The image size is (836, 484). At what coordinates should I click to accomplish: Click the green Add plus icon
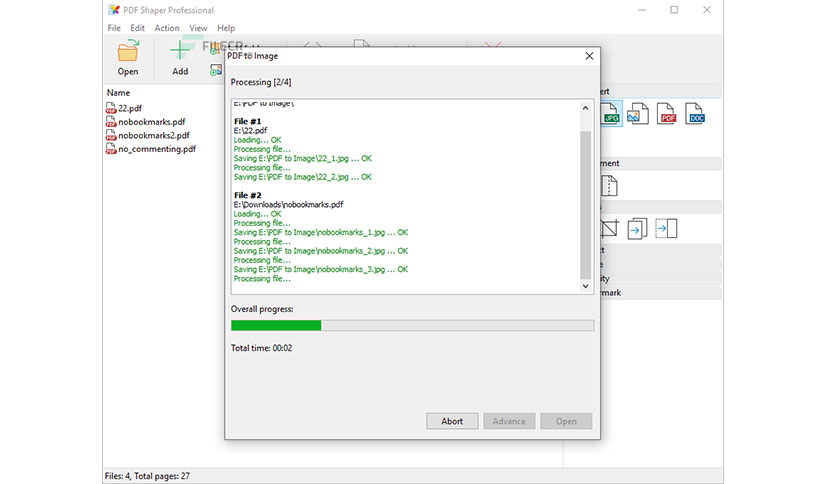pos(180,51)
